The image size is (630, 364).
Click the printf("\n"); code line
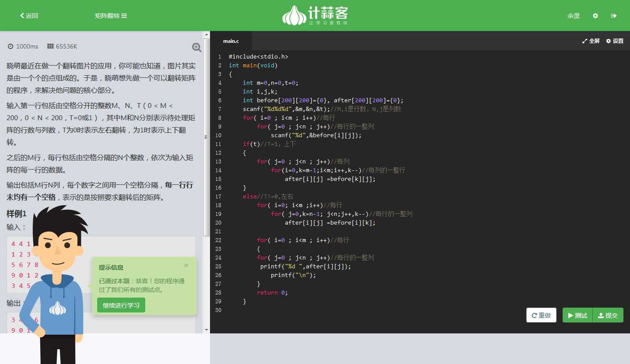pos(293,275)
